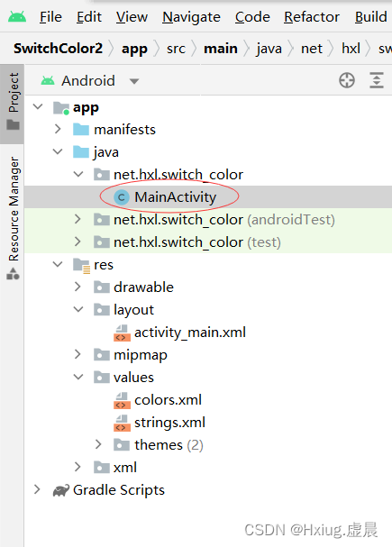Open the Resource Manager side tab
This screenshot has height=547, width=392.
tap(13, 216)
